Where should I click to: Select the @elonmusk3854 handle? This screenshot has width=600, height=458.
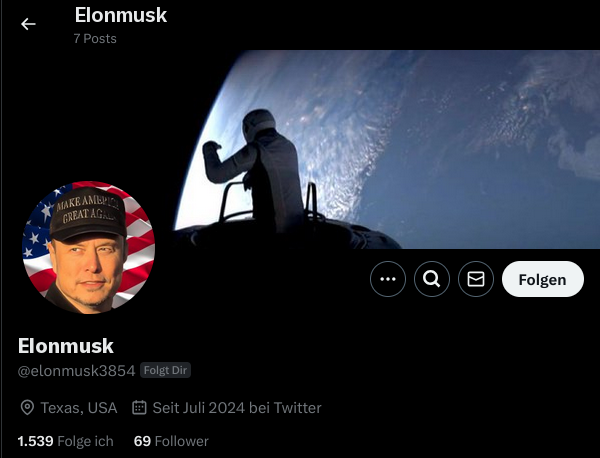77,371
